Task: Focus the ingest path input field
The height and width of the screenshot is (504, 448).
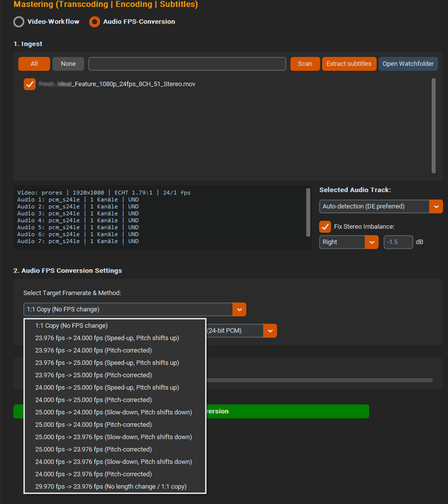Action: click(x=187, y=63)
